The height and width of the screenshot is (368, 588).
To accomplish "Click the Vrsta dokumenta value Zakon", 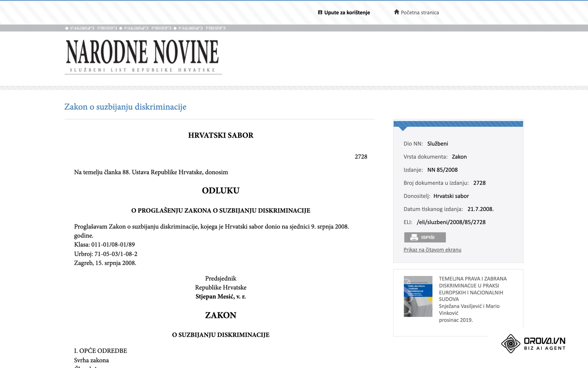I will pos(459,157).
